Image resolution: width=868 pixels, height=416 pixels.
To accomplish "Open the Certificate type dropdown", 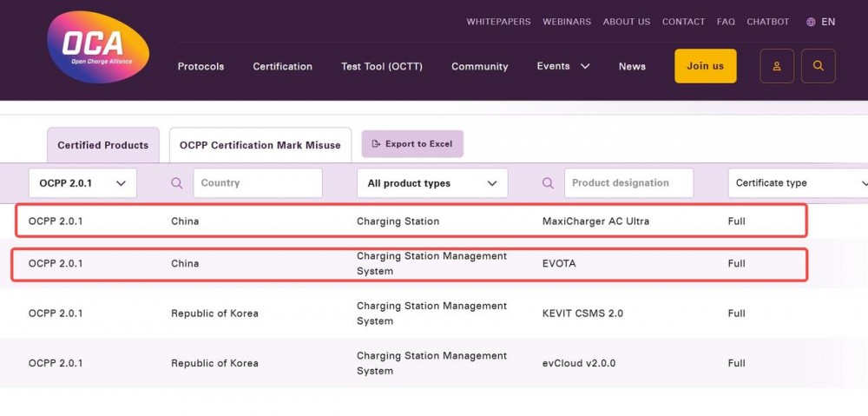I will point(799,183).
